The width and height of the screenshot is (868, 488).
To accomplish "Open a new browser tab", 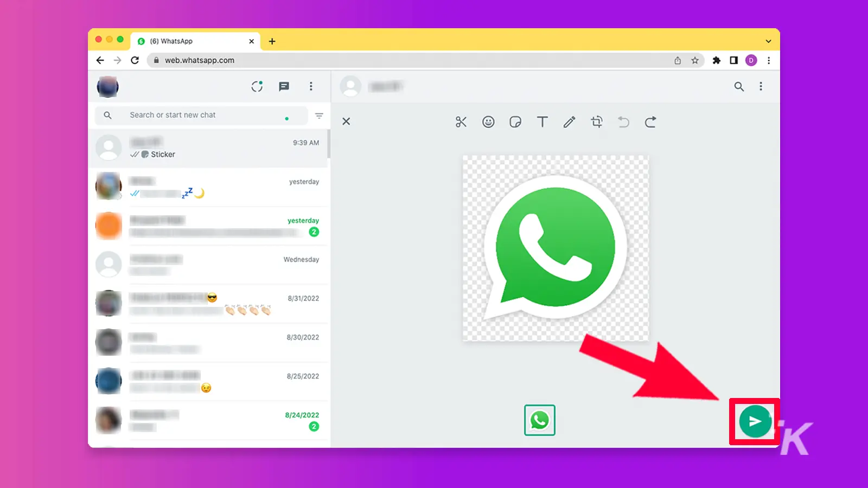I will (272, 41).
